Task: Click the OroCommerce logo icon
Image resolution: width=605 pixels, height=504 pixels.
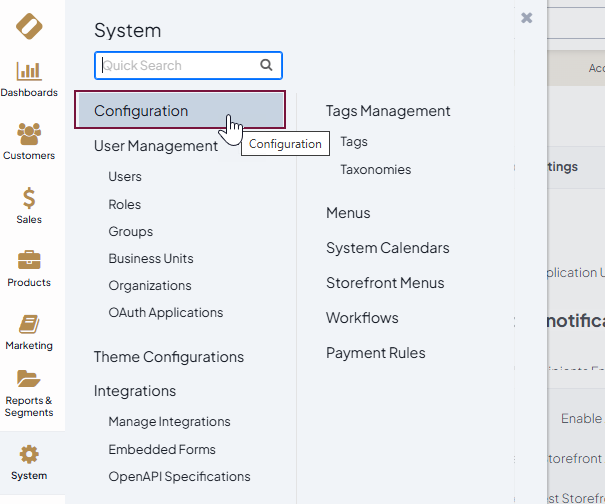Action: click(29, 26)
